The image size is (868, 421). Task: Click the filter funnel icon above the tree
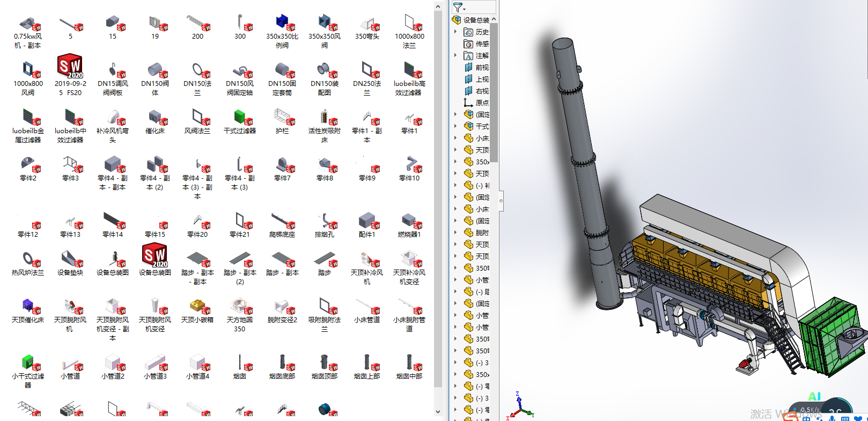[x=457, y=7]
